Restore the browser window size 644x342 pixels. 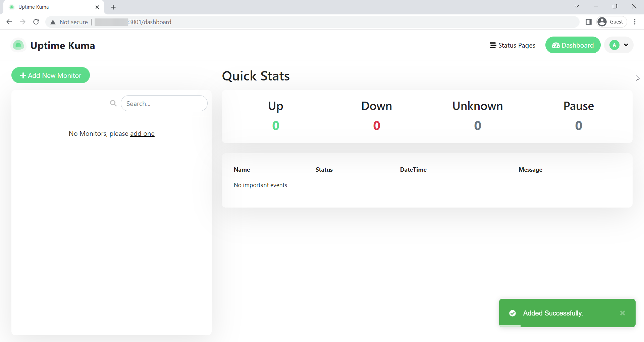pyautogui.click(x=615, y=6)
